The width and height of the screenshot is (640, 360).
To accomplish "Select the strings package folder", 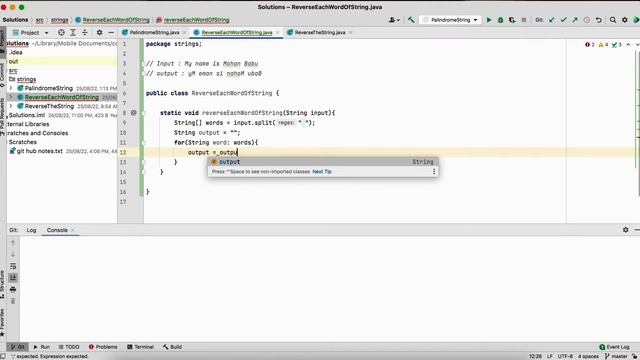I will click(x=26, y=79).
